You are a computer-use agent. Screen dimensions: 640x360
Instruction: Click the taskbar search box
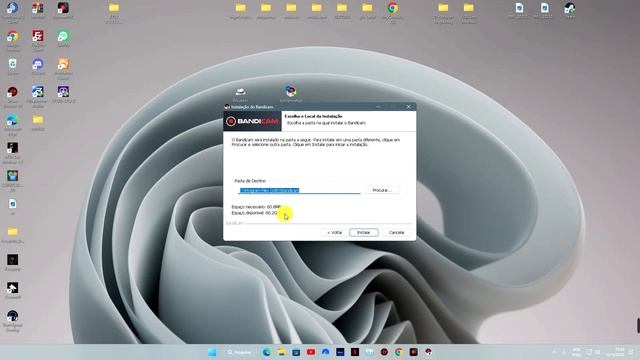239,352
